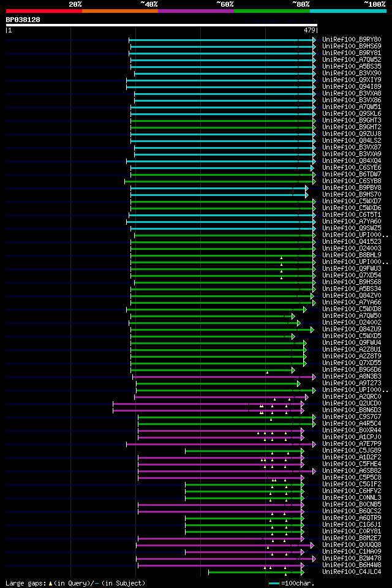Open UniRef100_B6TDW7 entry
392x588 pixels.
click(352, 175)
